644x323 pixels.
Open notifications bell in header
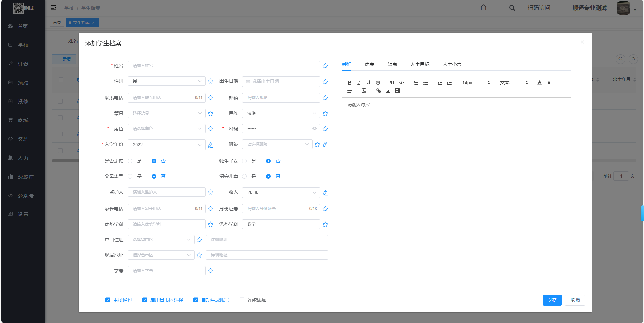[483, 8]
